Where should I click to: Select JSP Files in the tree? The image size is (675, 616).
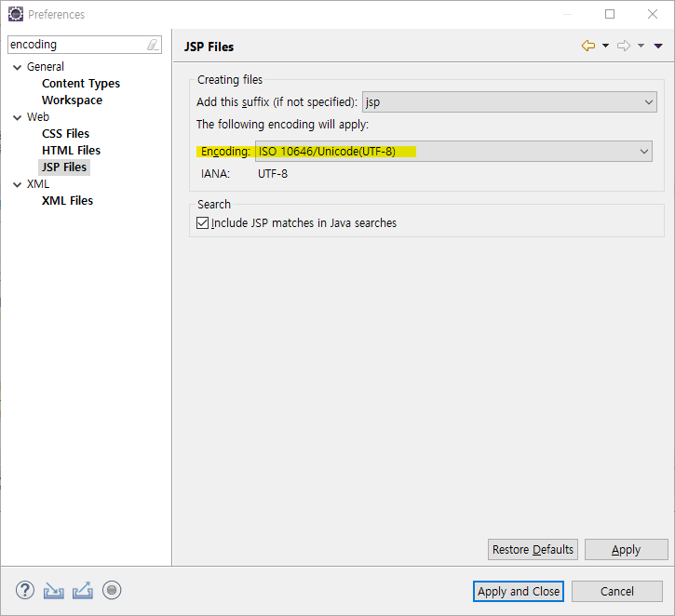click(64, 167)
